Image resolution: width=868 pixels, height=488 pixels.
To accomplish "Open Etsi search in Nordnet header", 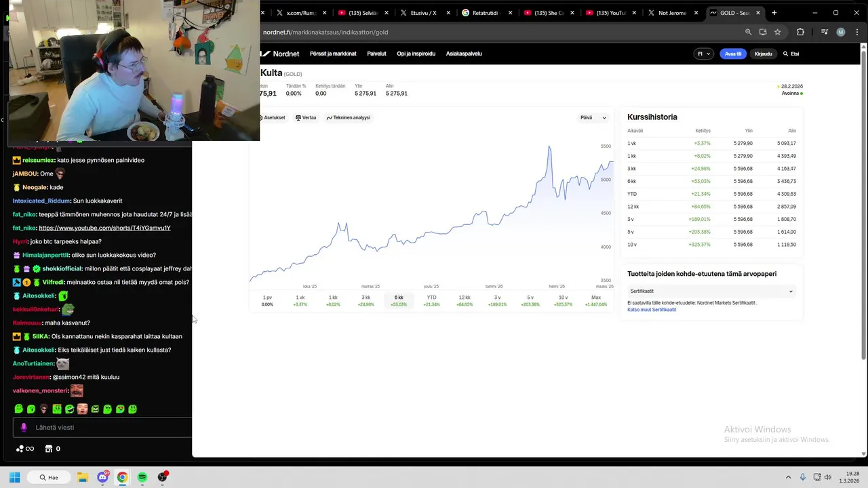I will pyautogui.click(x=791, y=54).
